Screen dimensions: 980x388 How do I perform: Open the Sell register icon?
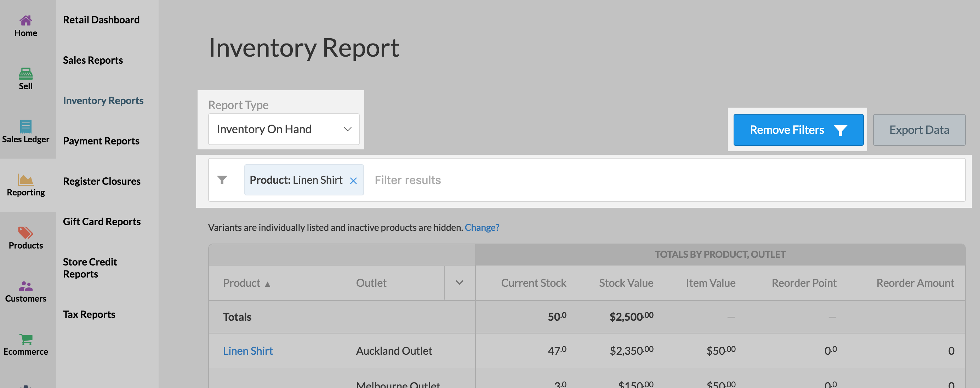[25, 73]
